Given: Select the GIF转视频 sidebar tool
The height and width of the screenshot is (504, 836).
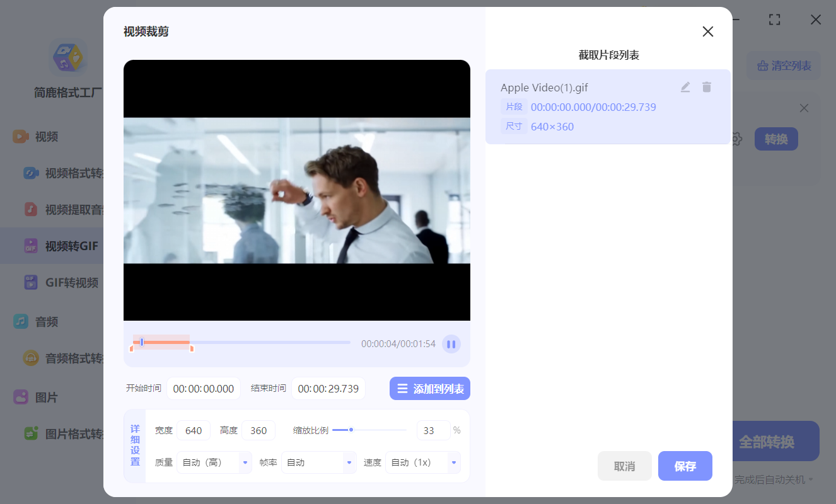Looking at the screenshot, I should click(x=69, y=283).
